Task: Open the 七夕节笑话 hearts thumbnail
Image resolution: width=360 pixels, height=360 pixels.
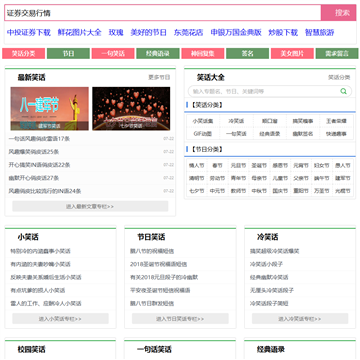Action: 131,109
